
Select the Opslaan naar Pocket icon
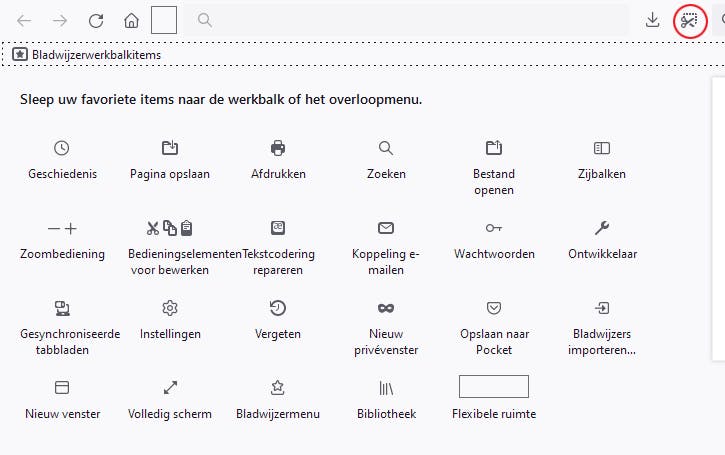(x=493, y=307)
